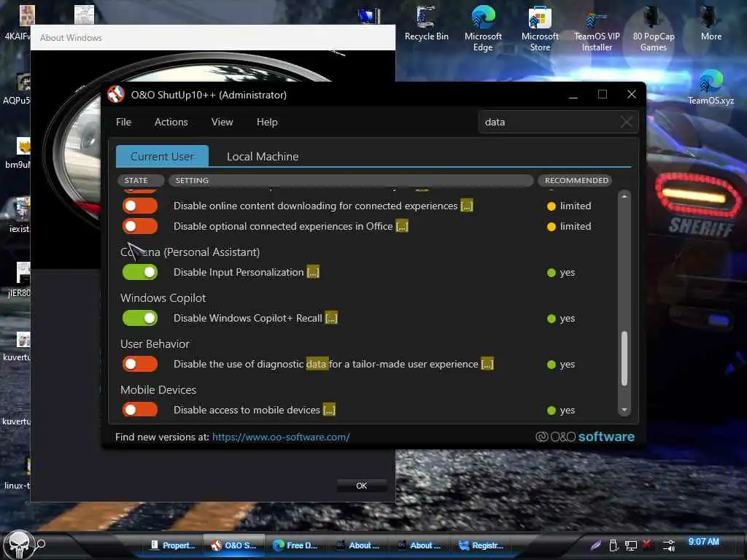Screen dimensions: 747x560
Task: Click scrollbar up arrow in settings list
Action: [x=624, y=195]
